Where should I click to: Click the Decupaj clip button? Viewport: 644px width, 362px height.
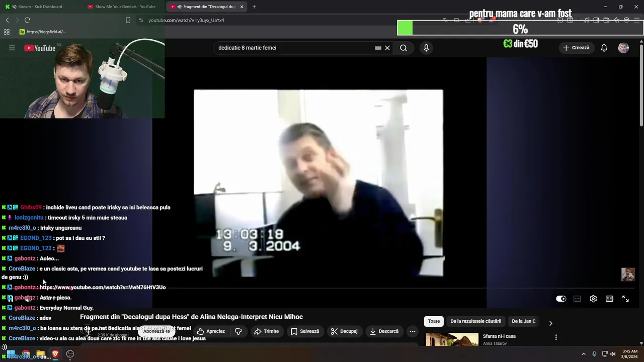point(344,331)
